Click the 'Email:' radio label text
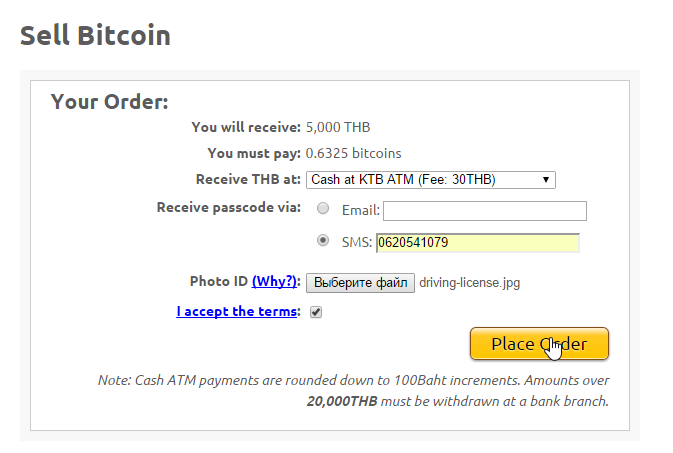Viewport: 673px width, 453px height. pos(359,211)
